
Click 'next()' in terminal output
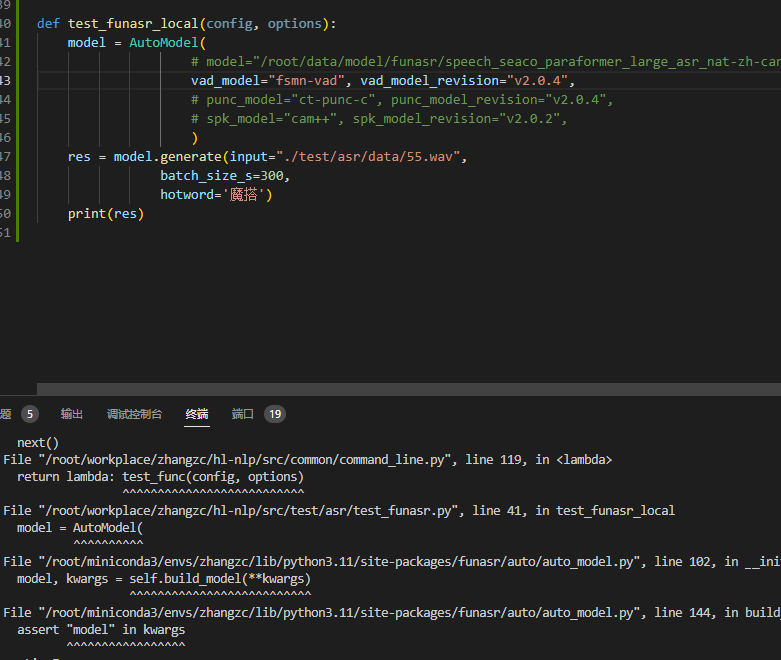click(x=38, y=443)
